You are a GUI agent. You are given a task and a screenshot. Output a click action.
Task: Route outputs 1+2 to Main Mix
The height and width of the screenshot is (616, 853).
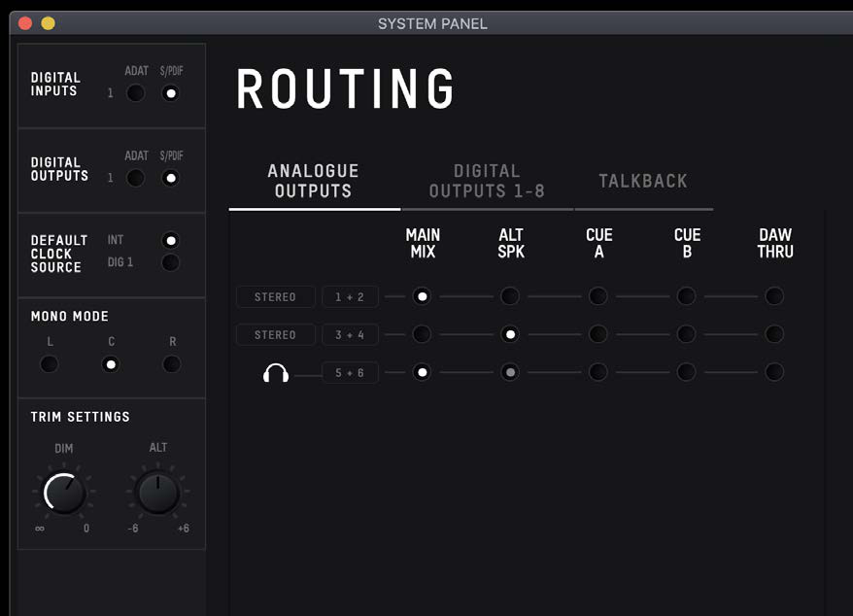click(422, 296)
